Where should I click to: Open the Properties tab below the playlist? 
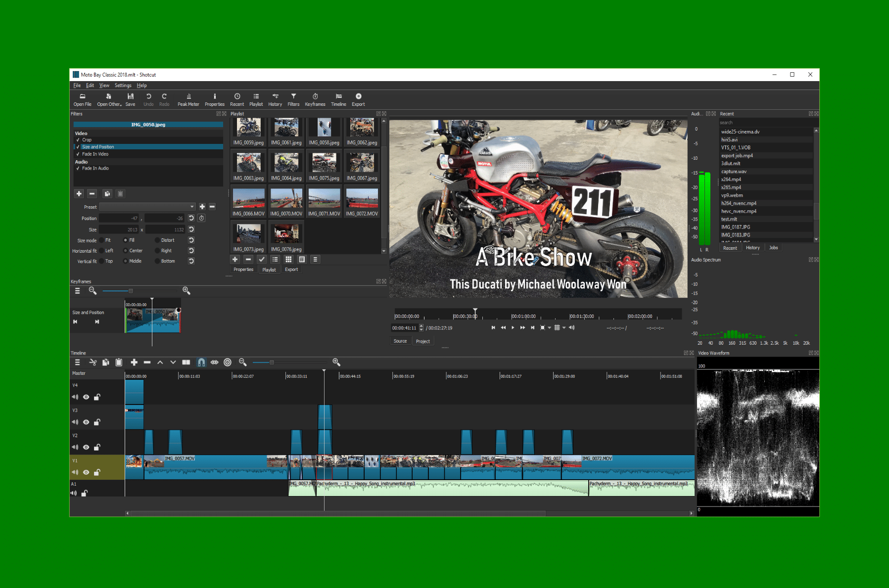click(x=243, y=270)
